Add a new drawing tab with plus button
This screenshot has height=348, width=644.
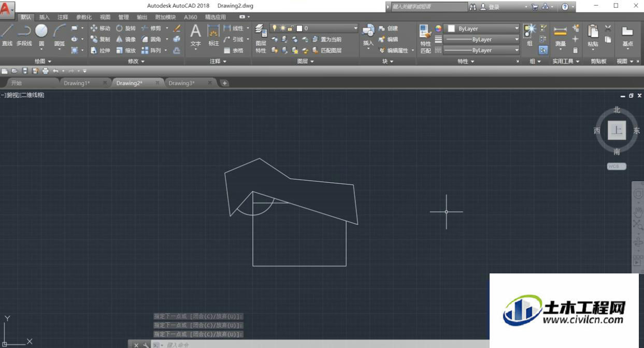224,83
